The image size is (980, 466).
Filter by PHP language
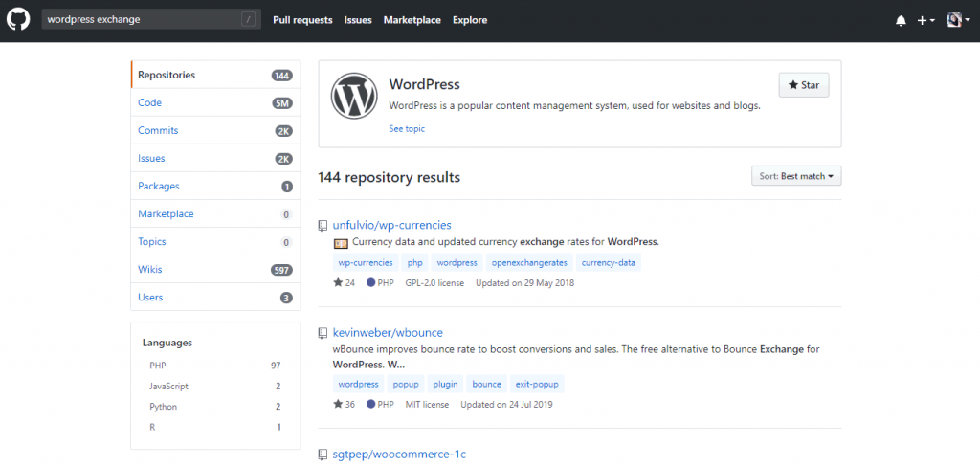(215, 366)
